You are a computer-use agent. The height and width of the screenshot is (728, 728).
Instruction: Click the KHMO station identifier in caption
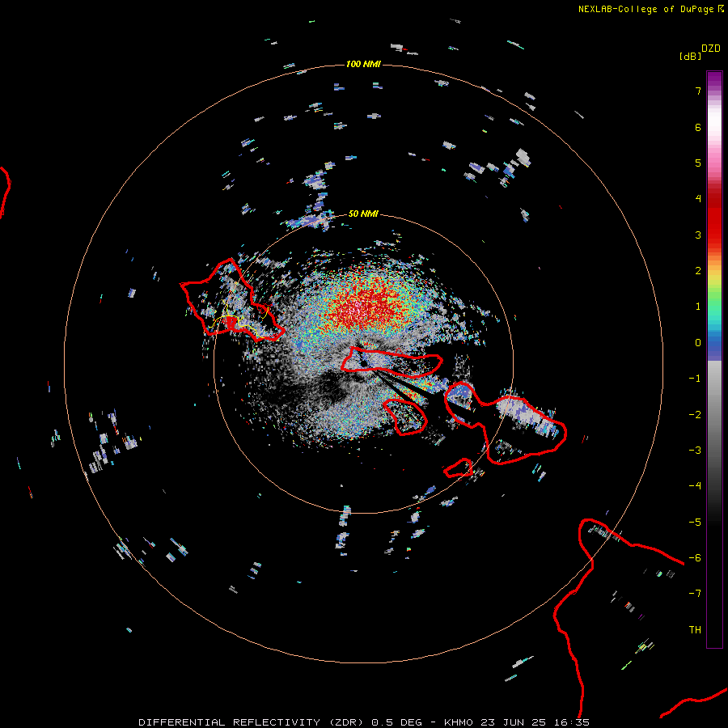[459, 722]
